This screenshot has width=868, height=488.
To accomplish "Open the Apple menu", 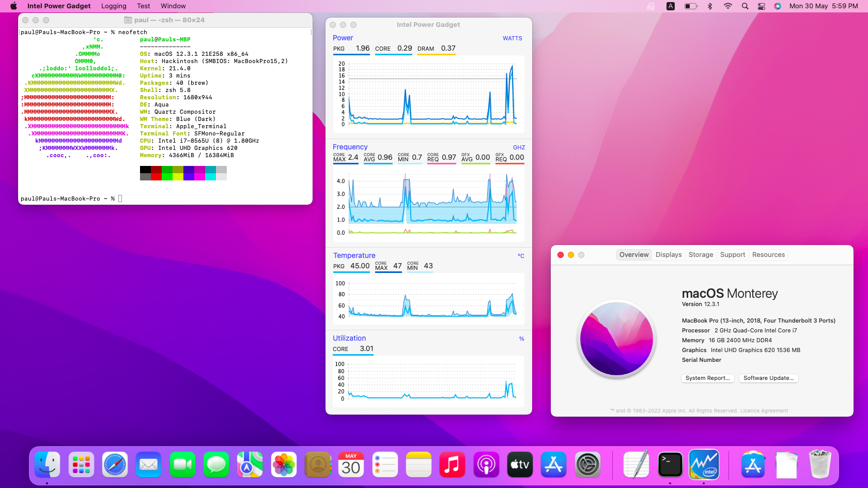I will (14, 6).
